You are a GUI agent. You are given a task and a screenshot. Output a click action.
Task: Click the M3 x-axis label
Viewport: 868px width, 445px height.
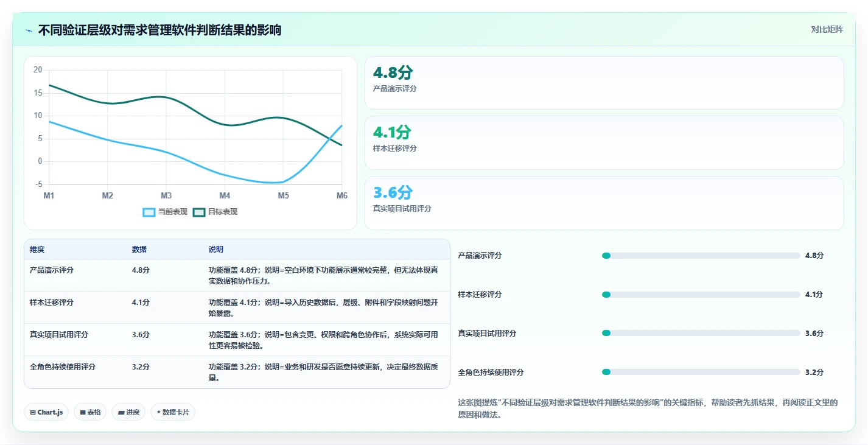point(166,195)
